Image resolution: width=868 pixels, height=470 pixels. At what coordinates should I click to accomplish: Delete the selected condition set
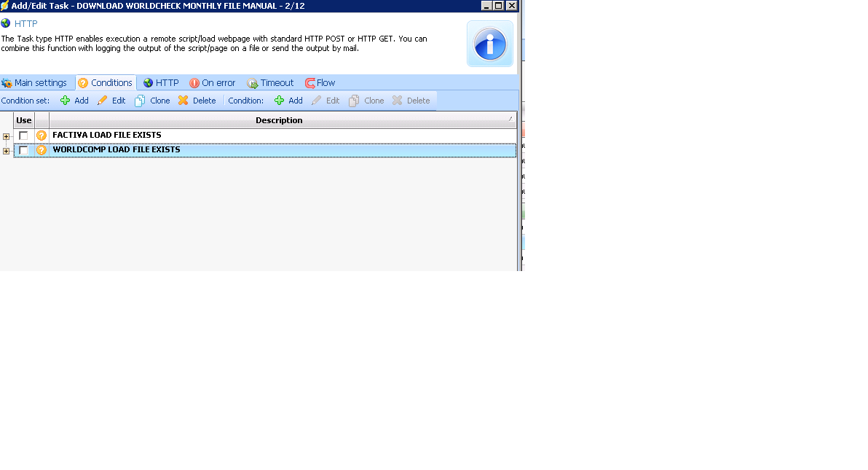[x=197, y=101]
